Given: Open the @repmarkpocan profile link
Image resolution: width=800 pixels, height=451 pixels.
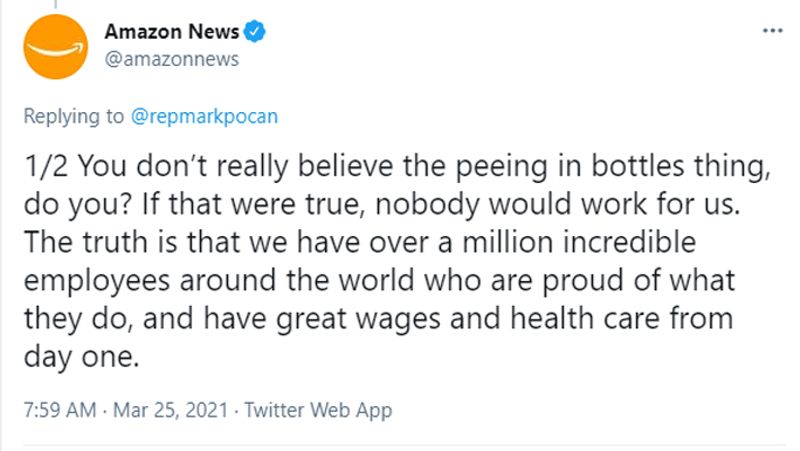Looking at the screenshot, I should pyautogui.click(x=204, y=116).
